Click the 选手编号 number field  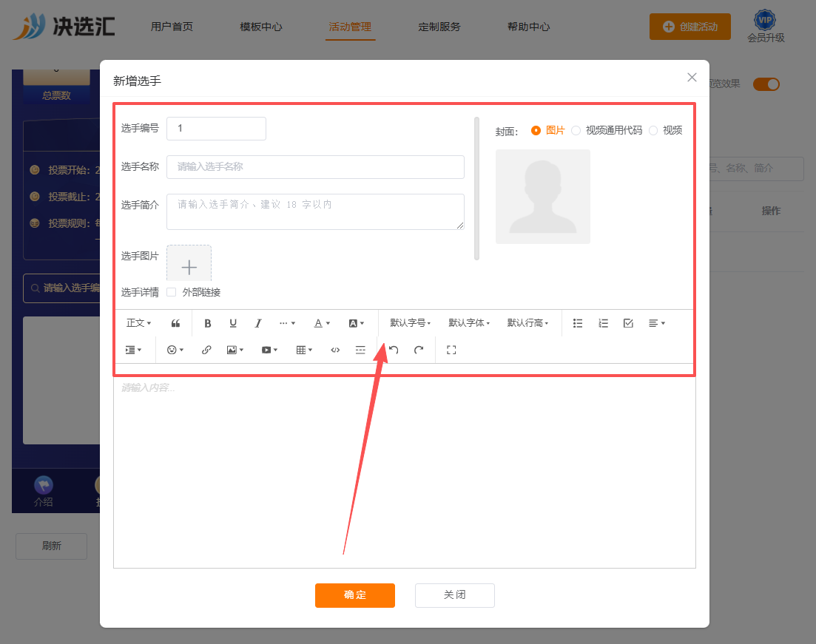(x=216, y=129)
